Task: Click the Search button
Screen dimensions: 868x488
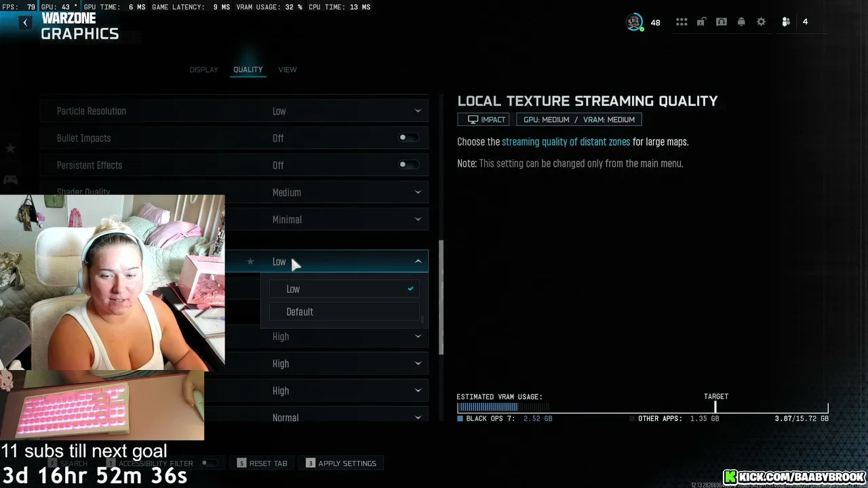Action: click(68, 463)
